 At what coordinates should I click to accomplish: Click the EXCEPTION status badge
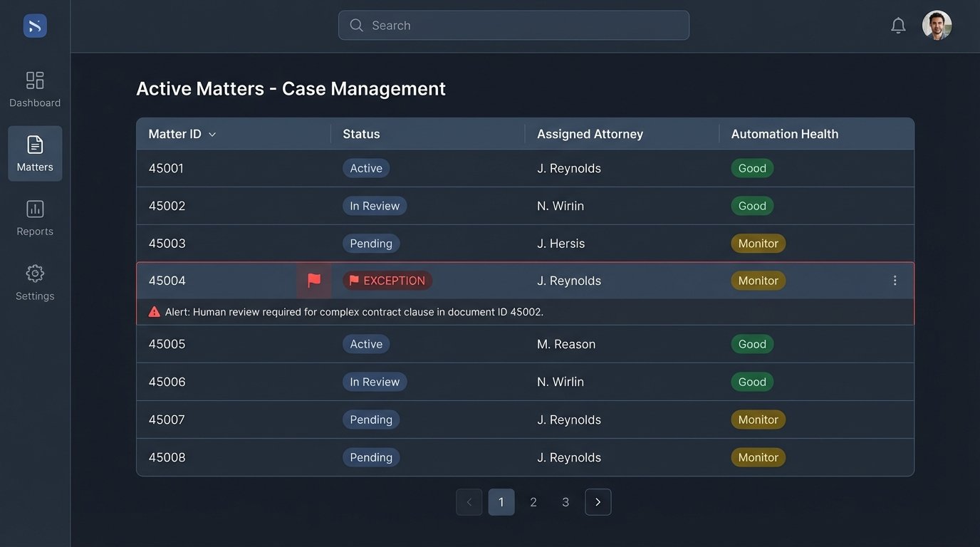click(x=387, y=281)
